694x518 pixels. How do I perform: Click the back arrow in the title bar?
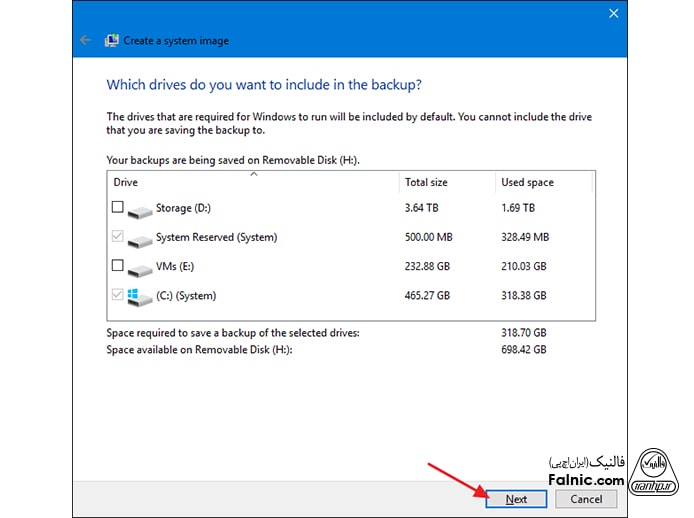(x=85, y=40)
